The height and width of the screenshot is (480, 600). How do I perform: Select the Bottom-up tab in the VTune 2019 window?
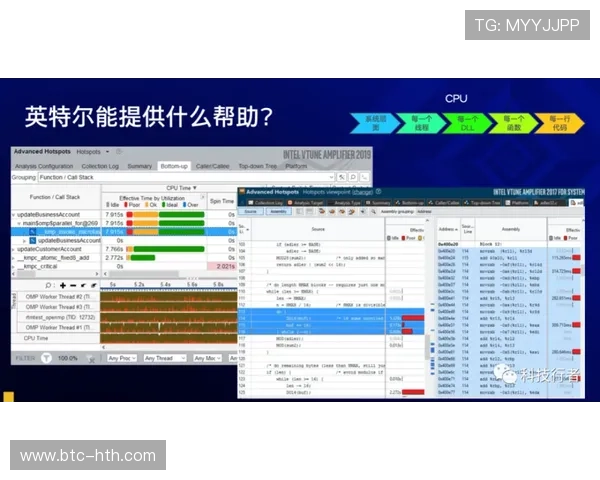[x=174, y=166]
